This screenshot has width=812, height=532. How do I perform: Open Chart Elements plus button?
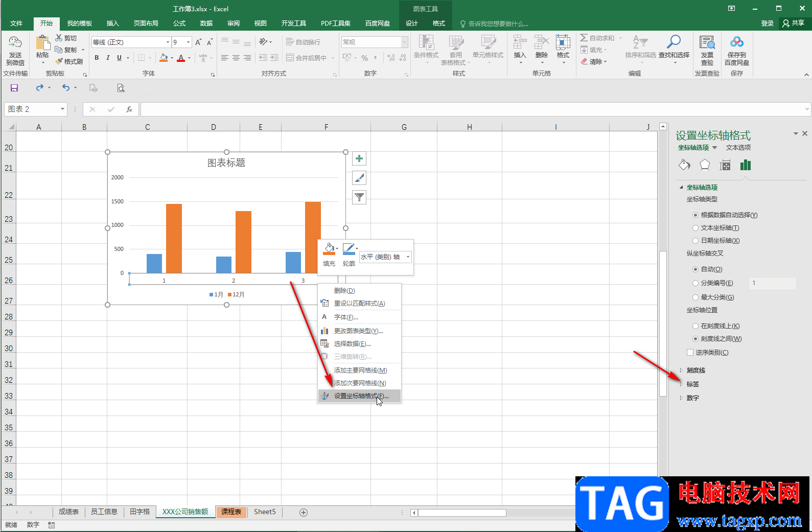pyautogui.click(x=359, y=158)
